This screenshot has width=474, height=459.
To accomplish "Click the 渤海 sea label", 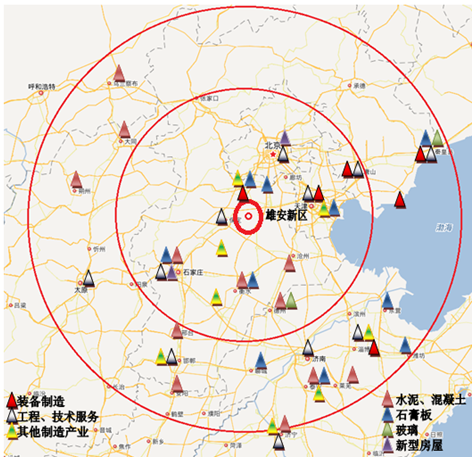I will 444,228.
